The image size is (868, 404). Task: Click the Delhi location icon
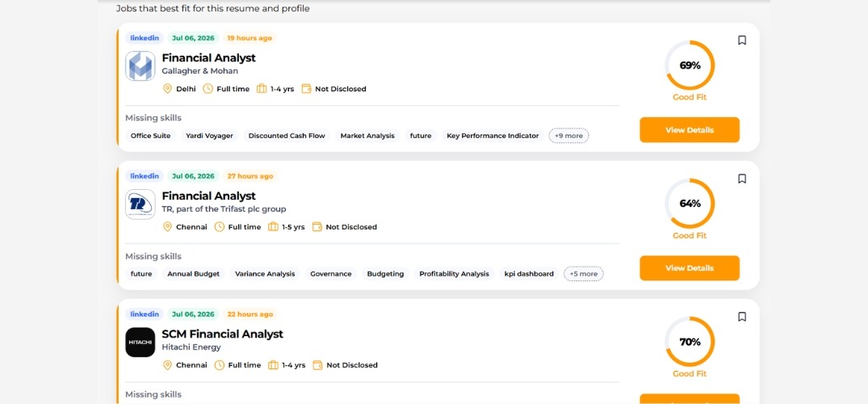point(167,89)
